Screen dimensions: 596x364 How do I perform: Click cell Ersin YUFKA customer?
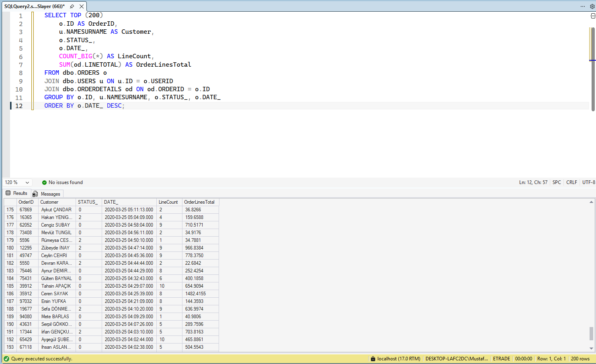(x=57, y=301)
